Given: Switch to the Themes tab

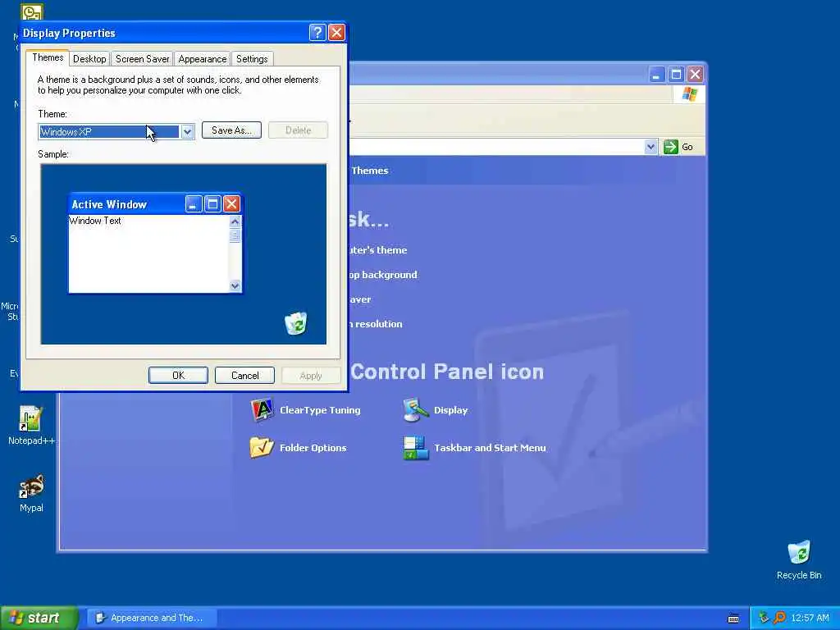Looking at the screenshot, I should 48,57.
